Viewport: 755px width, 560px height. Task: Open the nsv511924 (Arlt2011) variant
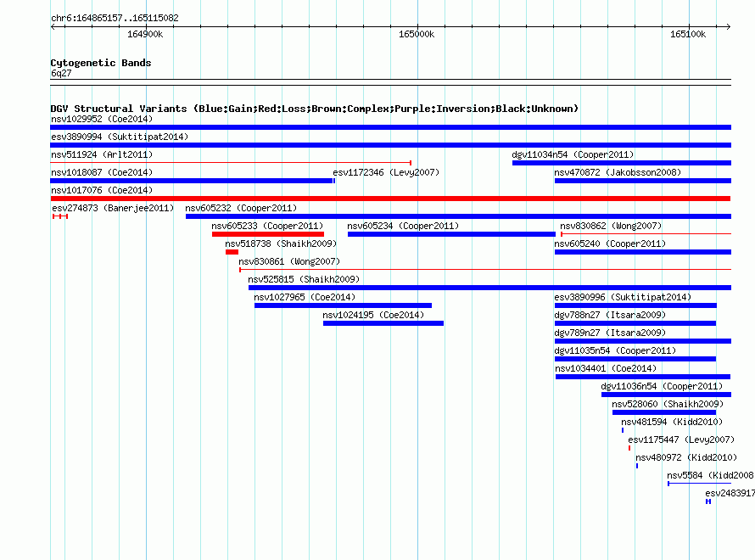click(x=102, y=154)
